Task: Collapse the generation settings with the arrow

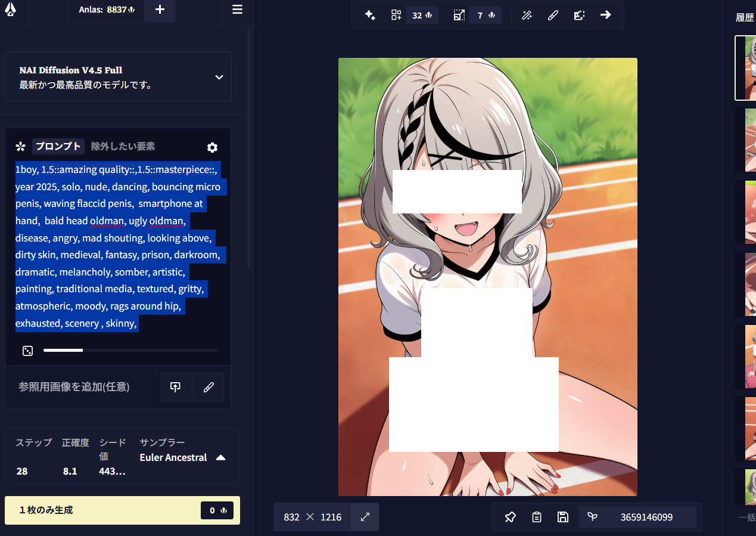Action: [x=220, y=457]
